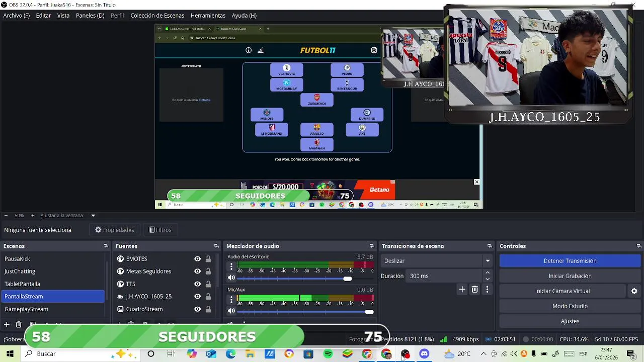Pop out the Fuentes dock
The image size is (644, 362).
216,246
